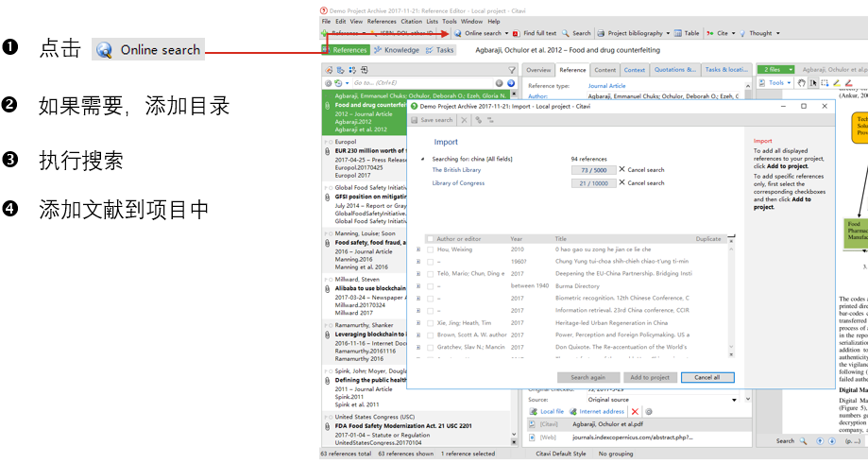Screen dimensions: 868x464
Task: Select the hand pan tool in preview
Action: pos(801,83)
